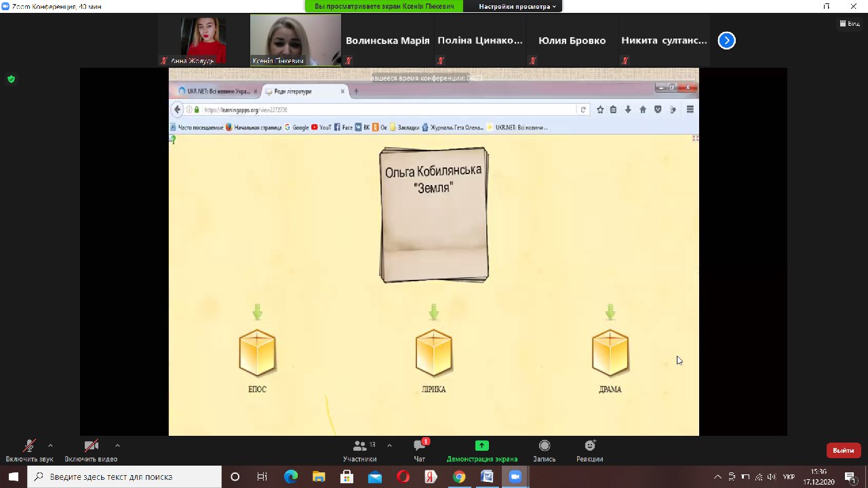
Task: Open the Chat panel
Action: point(420,446)
